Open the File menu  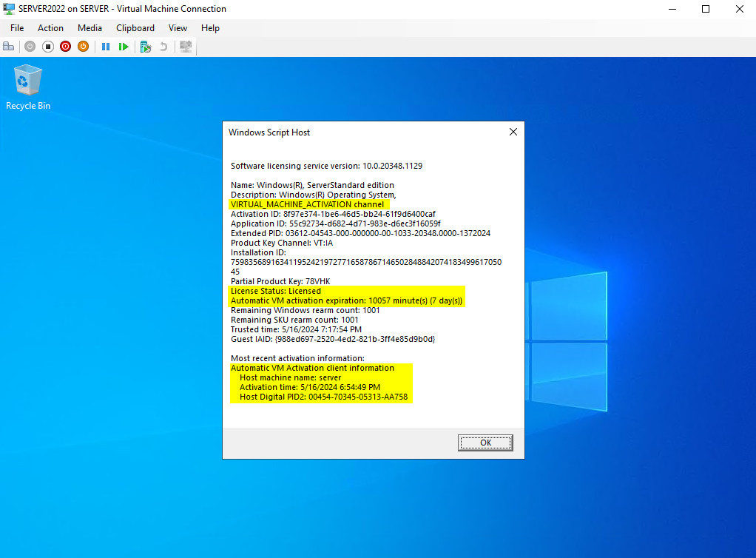tap(17, 28)
